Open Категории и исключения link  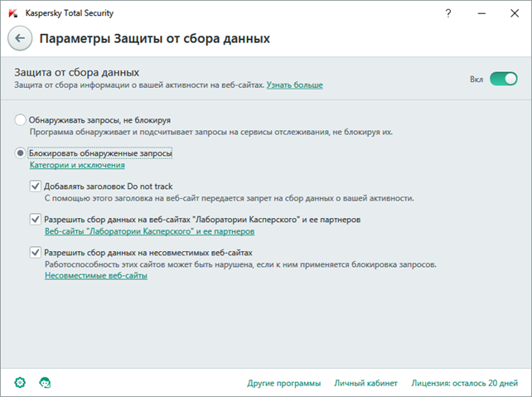[x=77, y=165]
